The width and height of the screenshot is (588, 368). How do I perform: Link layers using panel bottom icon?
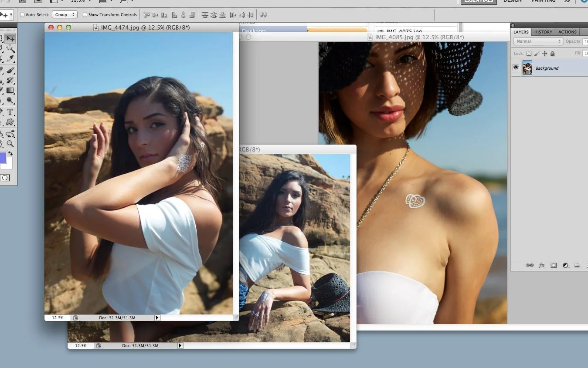530,265
